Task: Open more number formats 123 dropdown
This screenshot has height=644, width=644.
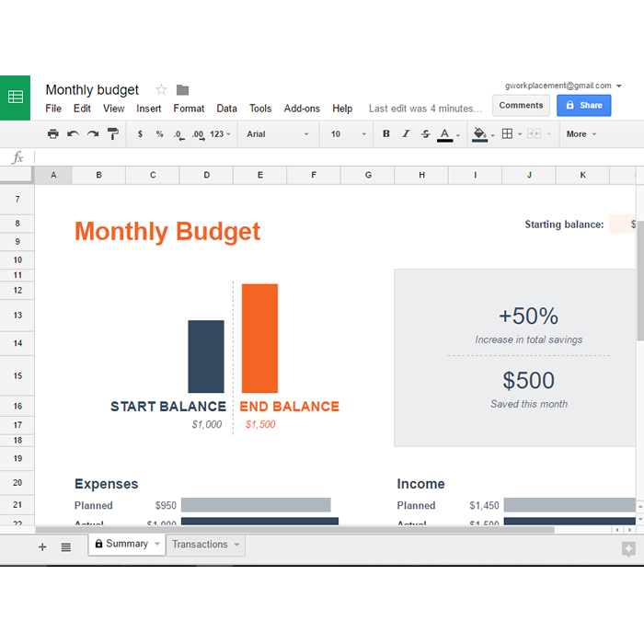Action: (220, 134)
